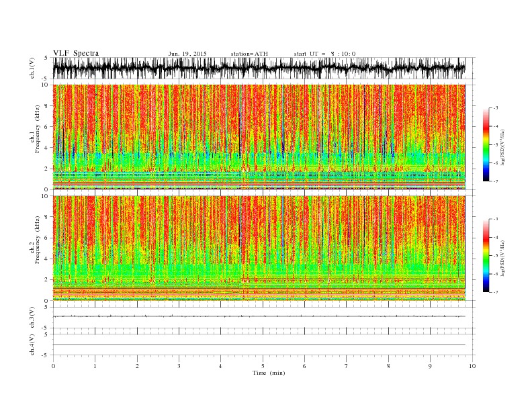Click inside the ch.2 spectrogram panel
532x411 pixels.
point(259,248)
